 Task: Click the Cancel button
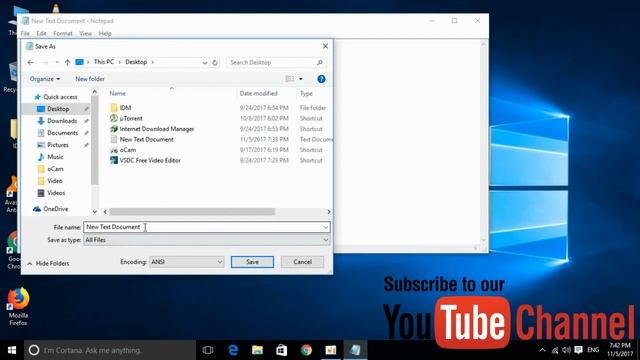[x=302, y=262]
